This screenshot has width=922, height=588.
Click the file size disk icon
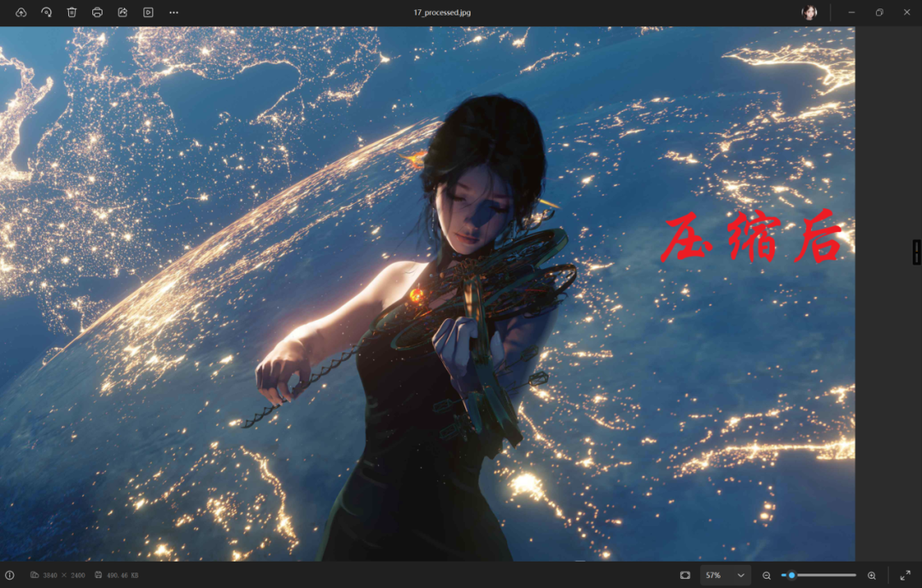click(x=98, y=575)
